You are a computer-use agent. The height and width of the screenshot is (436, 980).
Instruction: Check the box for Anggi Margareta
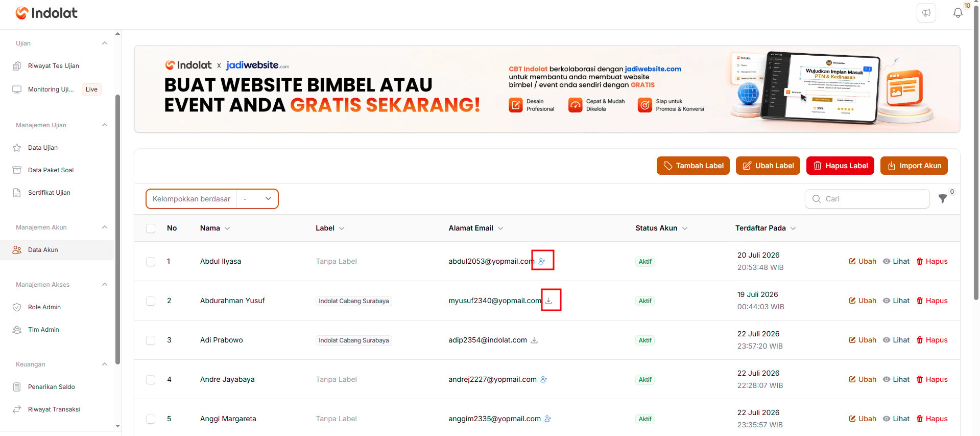(x=151, y=419)
